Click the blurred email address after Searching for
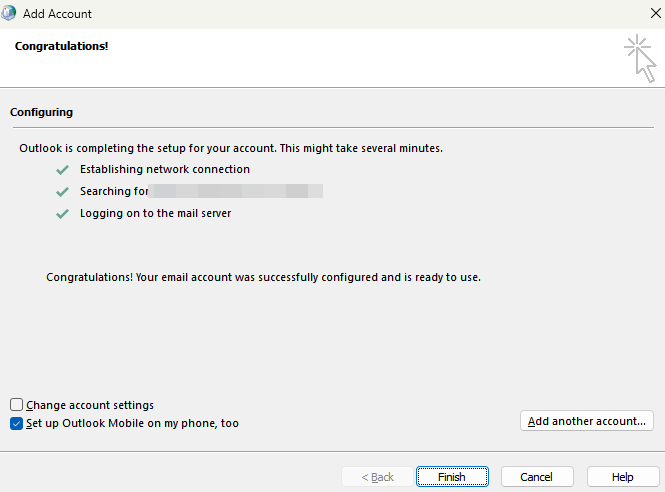The height and width of the screenshot is (492, 665). [236, 191]
